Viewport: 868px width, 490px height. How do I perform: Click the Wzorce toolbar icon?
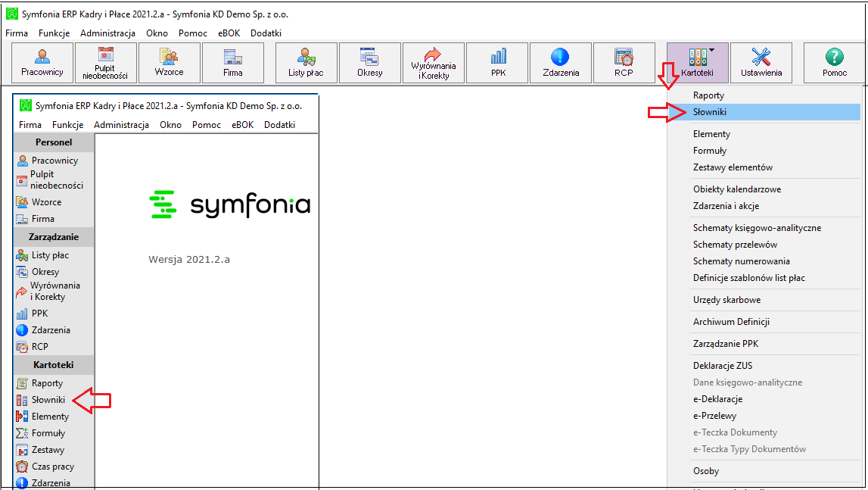[170, 63]
